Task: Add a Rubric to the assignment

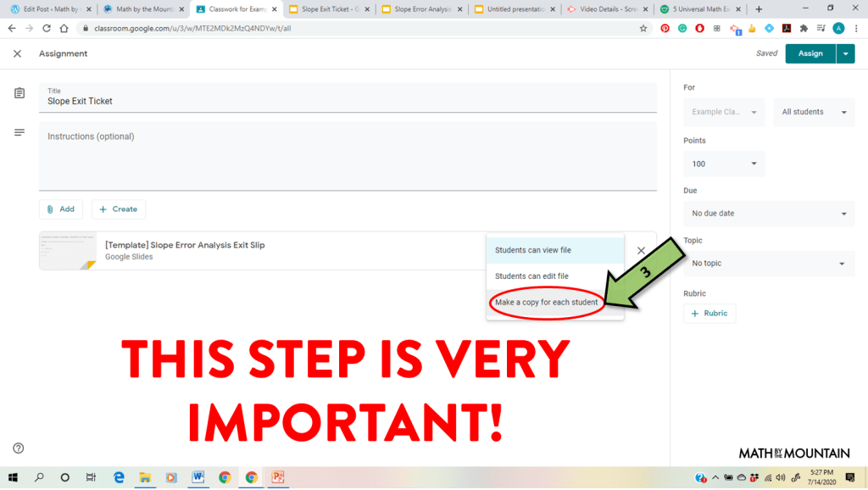Action: point(709,313)
